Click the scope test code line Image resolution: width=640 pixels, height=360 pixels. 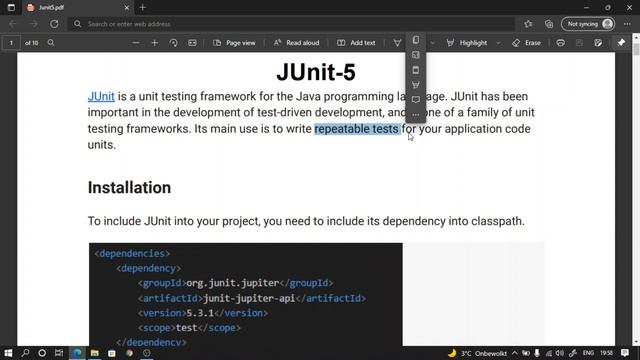(189, 328)
